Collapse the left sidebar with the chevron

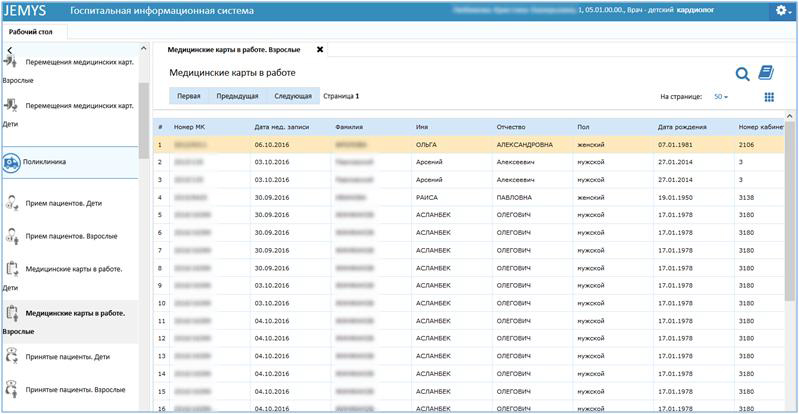point(8,50)
